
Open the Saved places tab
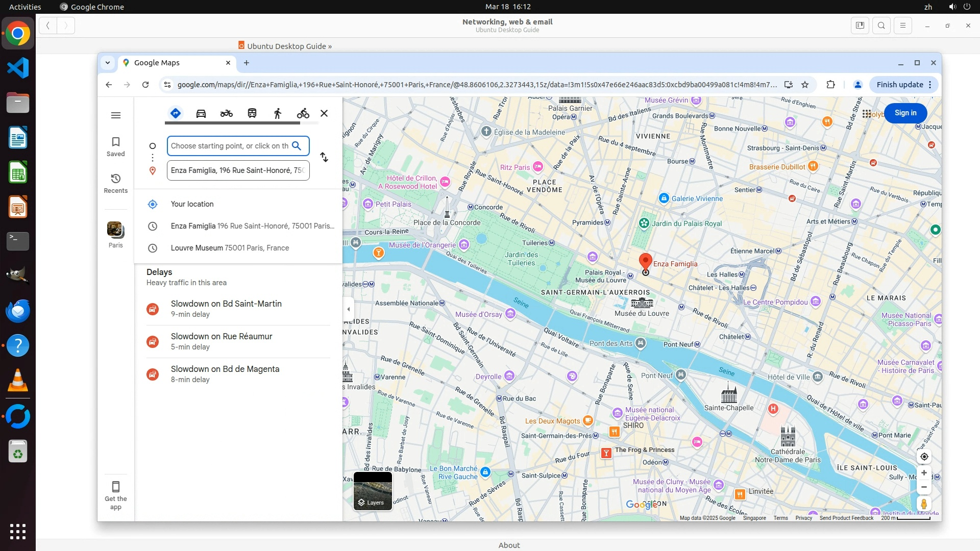pos(116,146)
